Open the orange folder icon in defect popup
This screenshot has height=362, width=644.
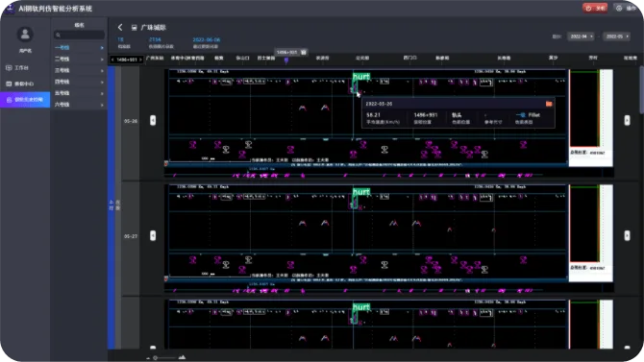click(549, 104)
